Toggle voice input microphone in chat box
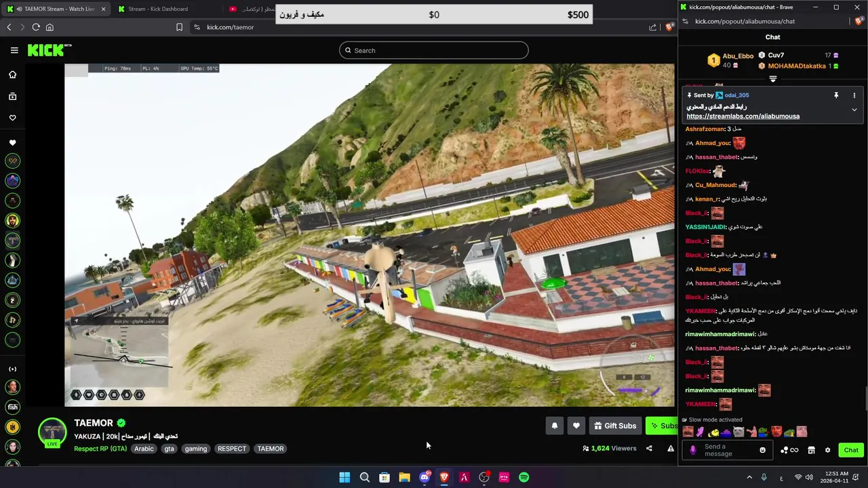Image resolution: width=868 pixels, height=488 pixels. (692, 450)
